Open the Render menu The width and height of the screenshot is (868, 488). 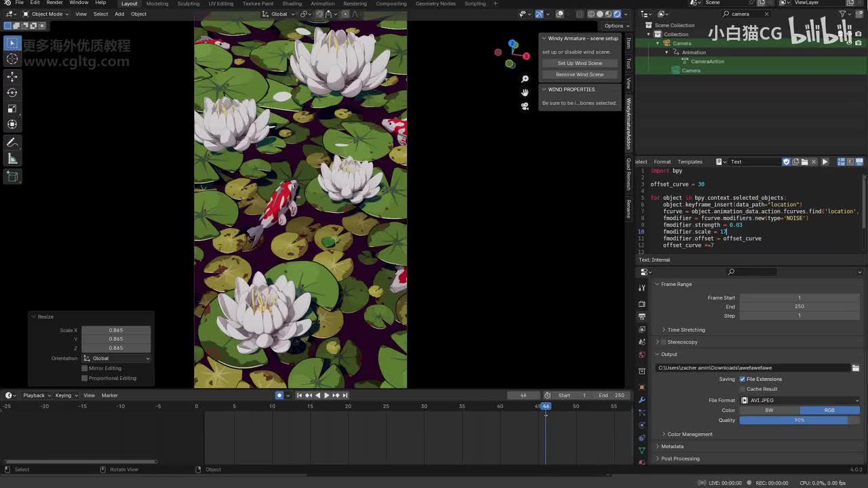coord(54,3)
